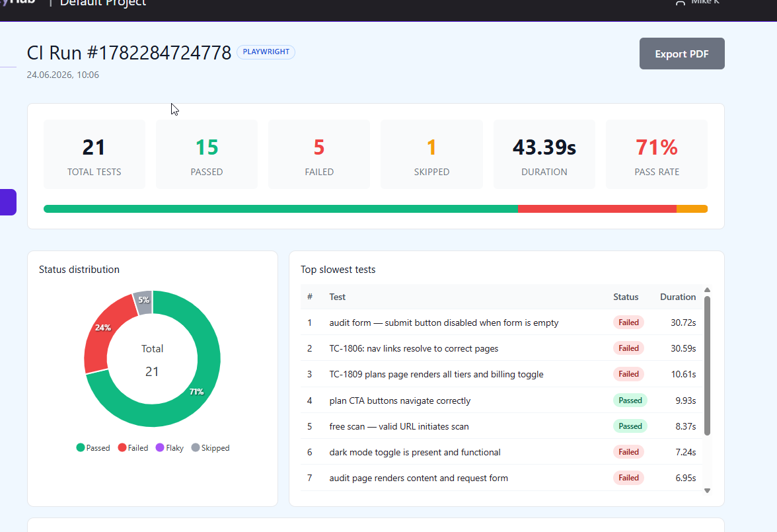Click the green Passed legend dot
This screenshot has height=532, width=777.
pos(81,447)
